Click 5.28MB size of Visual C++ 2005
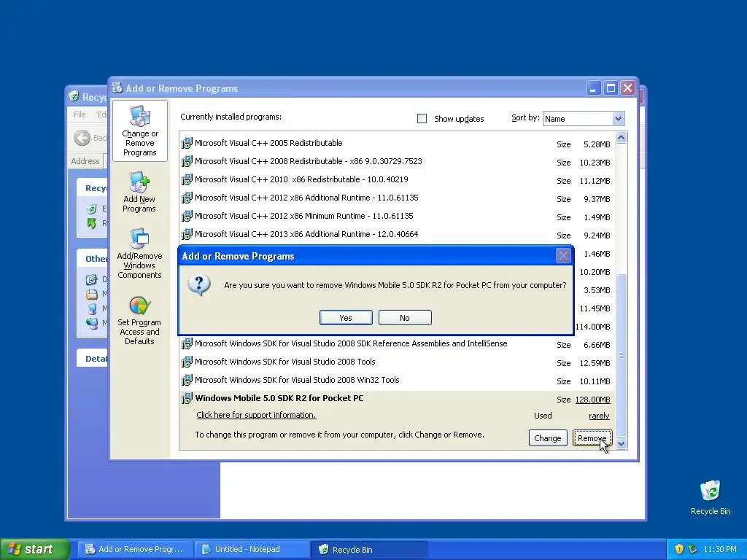 click(x=597, y=144)
